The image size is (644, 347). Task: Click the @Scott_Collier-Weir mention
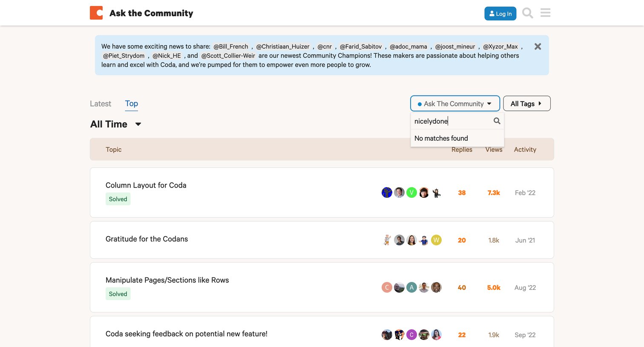tap(228, 56)
